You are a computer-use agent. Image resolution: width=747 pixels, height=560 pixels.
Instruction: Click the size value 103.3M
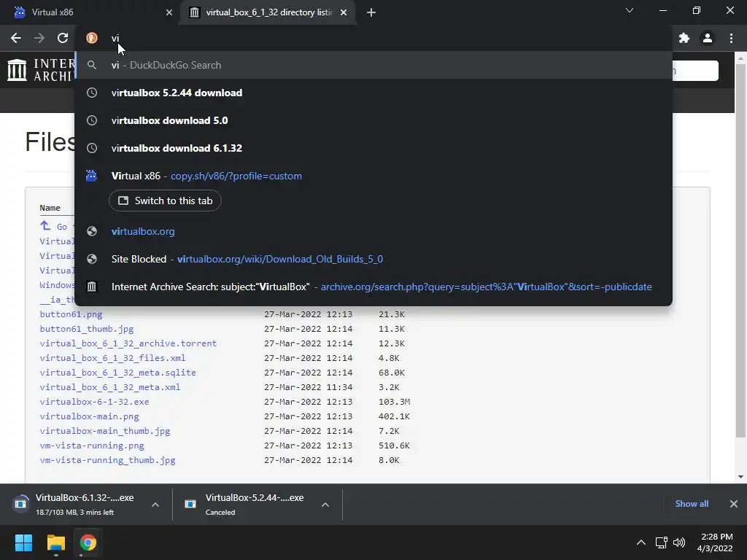click(x=395, y=402)
